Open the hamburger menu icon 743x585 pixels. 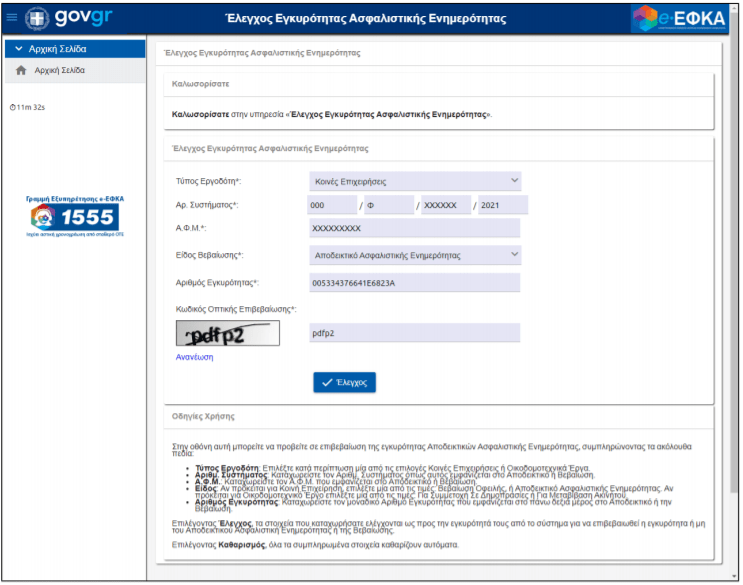(12, 18)
